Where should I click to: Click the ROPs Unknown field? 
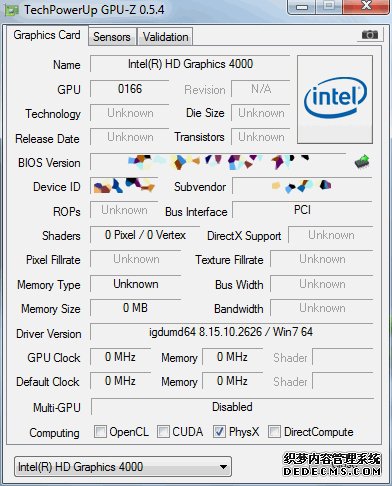point(124,210)
